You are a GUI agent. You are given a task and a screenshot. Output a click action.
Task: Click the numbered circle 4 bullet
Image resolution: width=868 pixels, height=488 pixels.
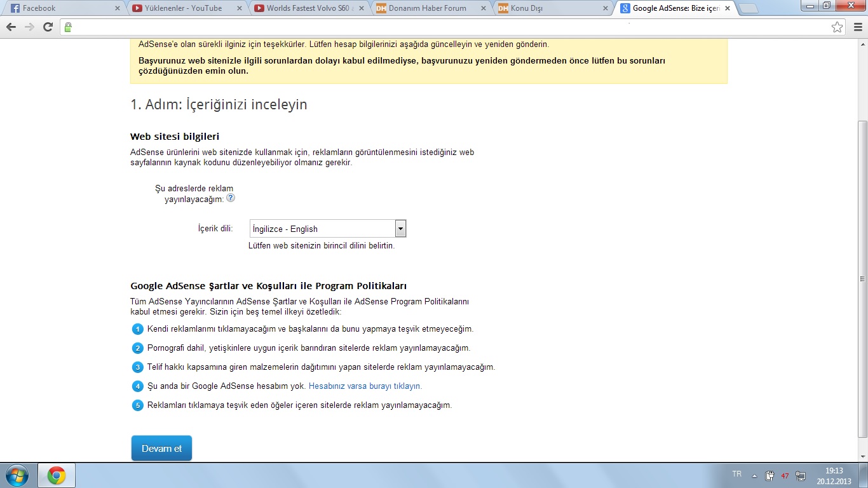pos(138,386)
